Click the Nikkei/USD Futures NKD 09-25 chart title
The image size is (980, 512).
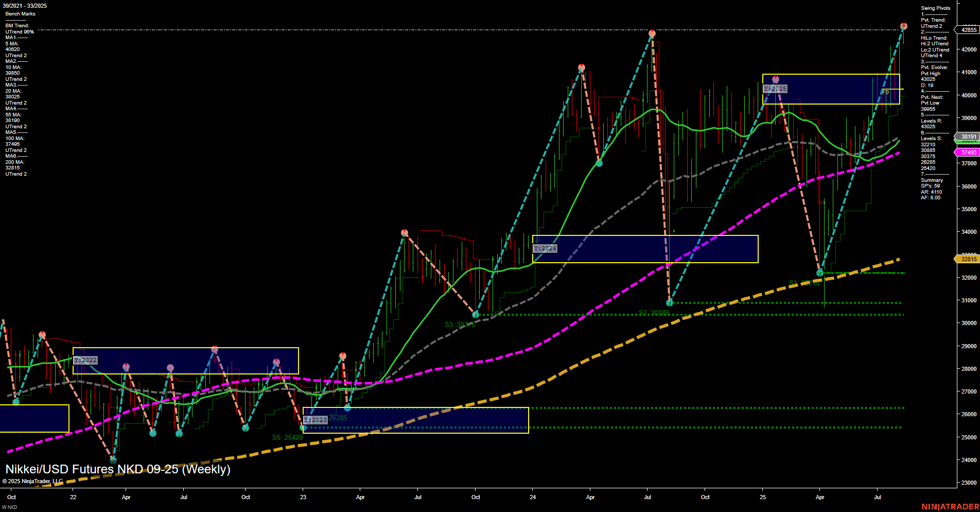click(x=117, y=469)
